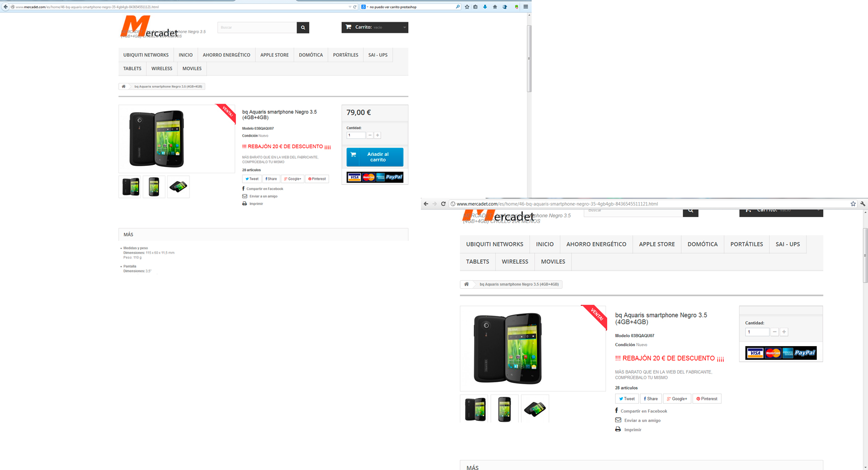Click Cantidad field in Firefox page
Screen dimensions: 868x470
click(x=356, y=135)
